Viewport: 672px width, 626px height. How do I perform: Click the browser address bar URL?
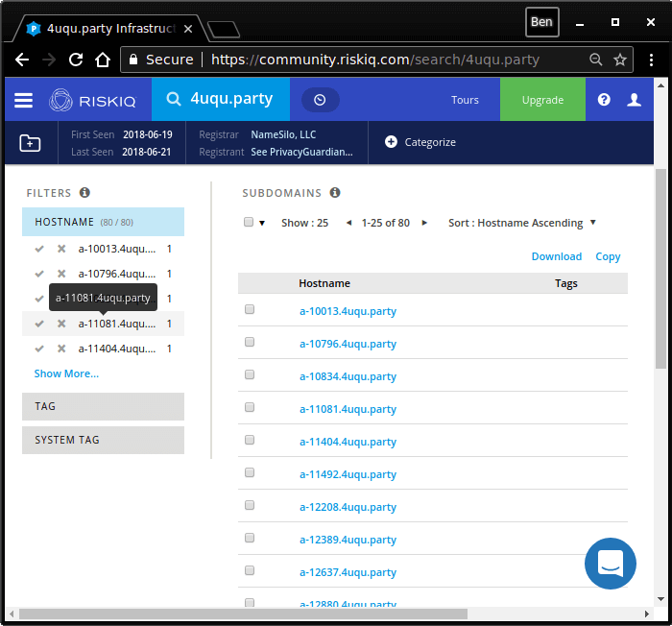[375, 60]
